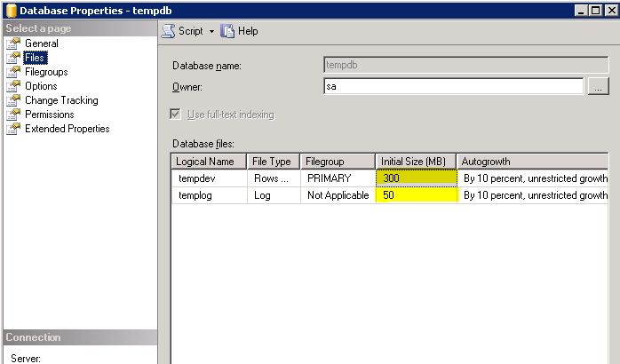
Task: Click the Script button label
Action: pos(191,31)
